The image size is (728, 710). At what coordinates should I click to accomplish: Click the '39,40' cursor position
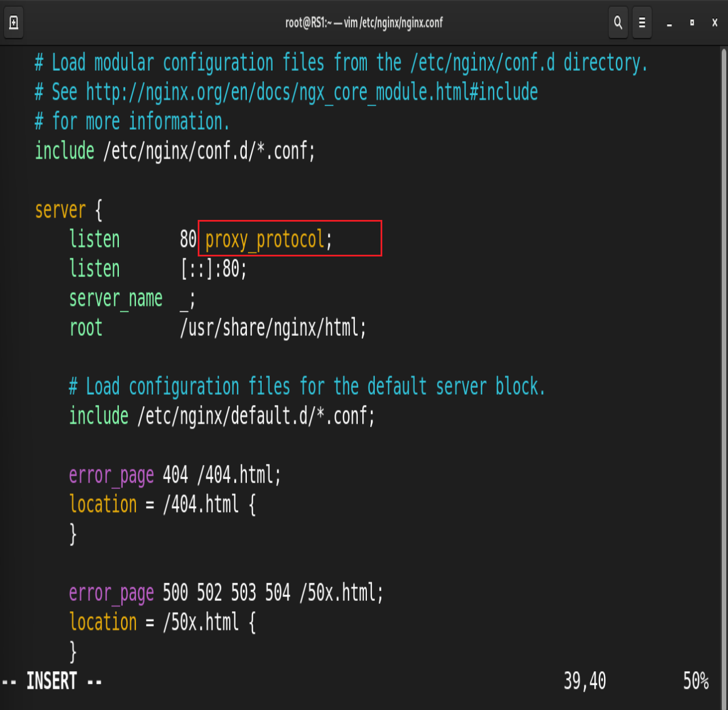[585, 681]
